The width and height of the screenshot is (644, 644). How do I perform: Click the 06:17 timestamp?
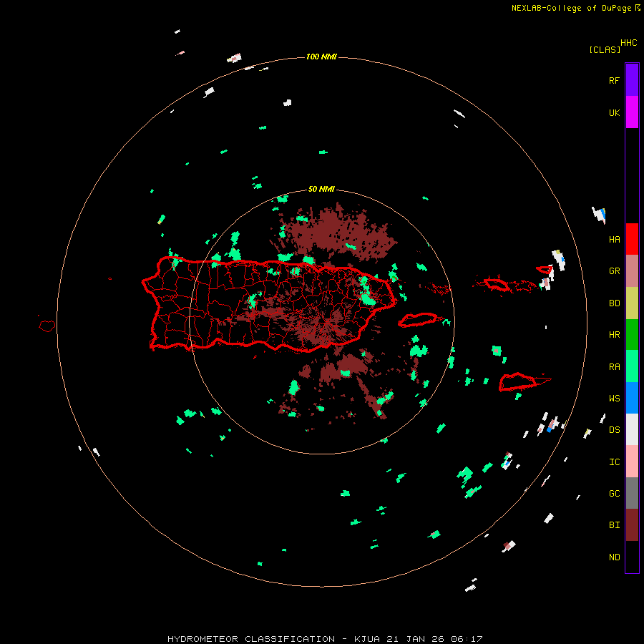[x=466, y=639]
